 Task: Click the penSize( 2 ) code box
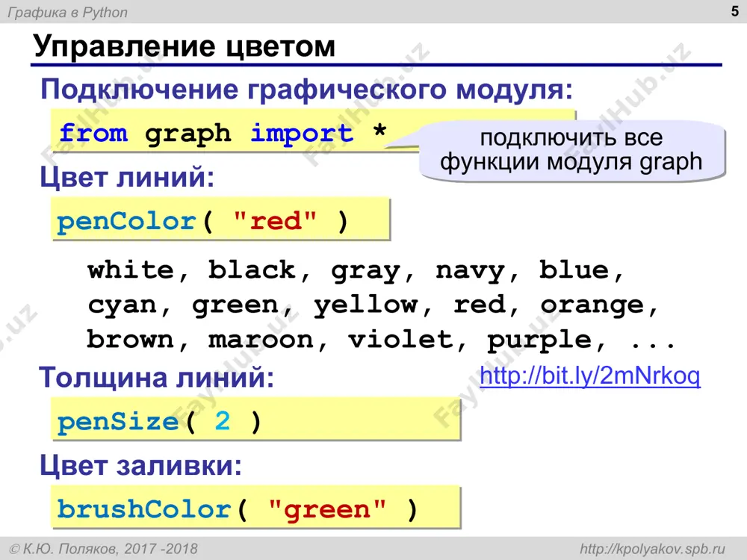pyautogui.click(x=255, y=419)
